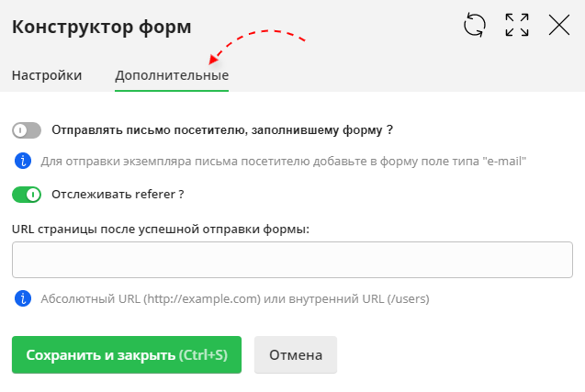Screen dimensions: 585x392
Task: Click info icon beside absolute URL hint
Action: point(23,298)
